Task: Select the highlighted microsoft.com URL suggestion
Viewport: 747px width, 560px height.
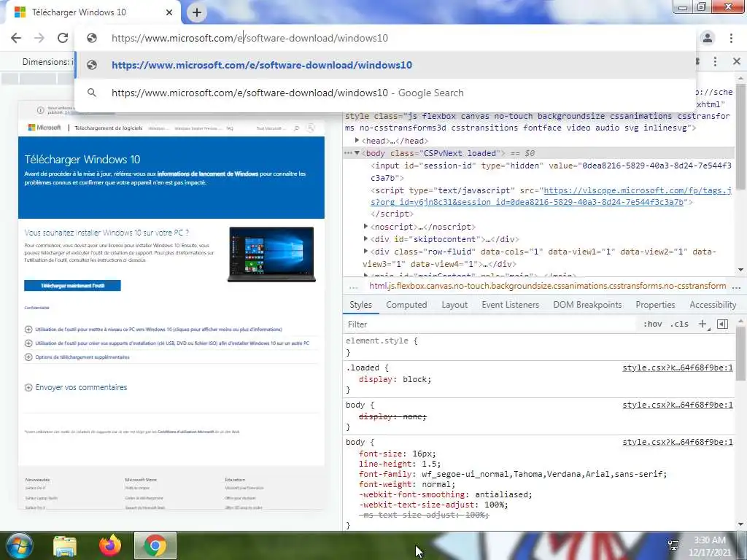Action: (x=385, y=65)
